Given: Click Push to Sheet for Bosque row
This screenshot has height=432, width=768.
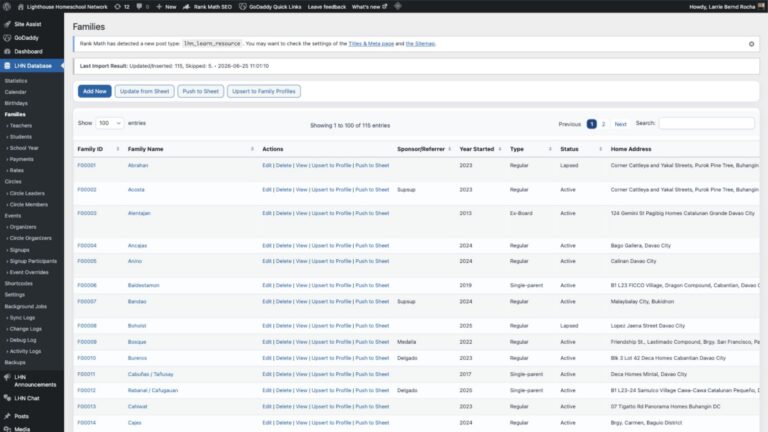Looking at the screenshot, I should click(372, 342).
